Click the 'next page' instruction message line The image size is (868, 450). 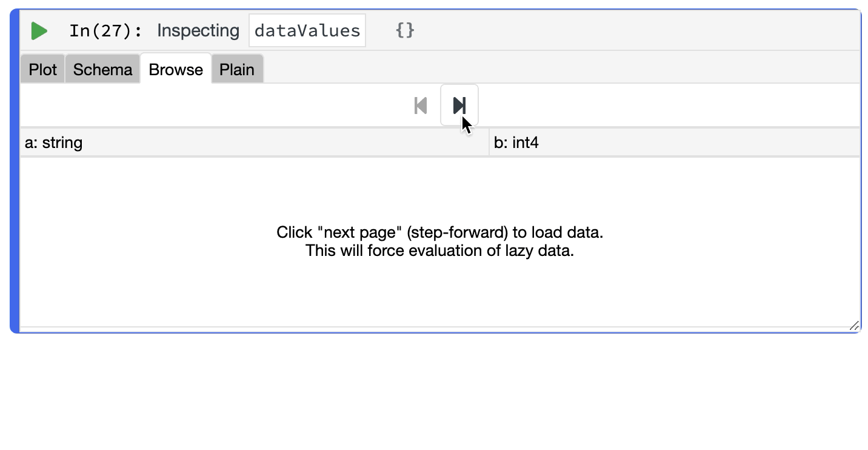pos(439,232)
